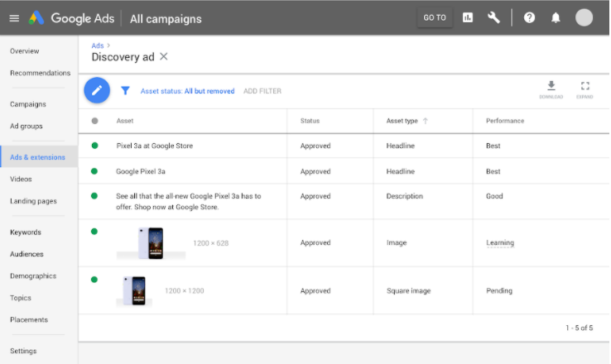
Task: Click the 1200 × 628 image thumbnail
Action: click(151, 243)
